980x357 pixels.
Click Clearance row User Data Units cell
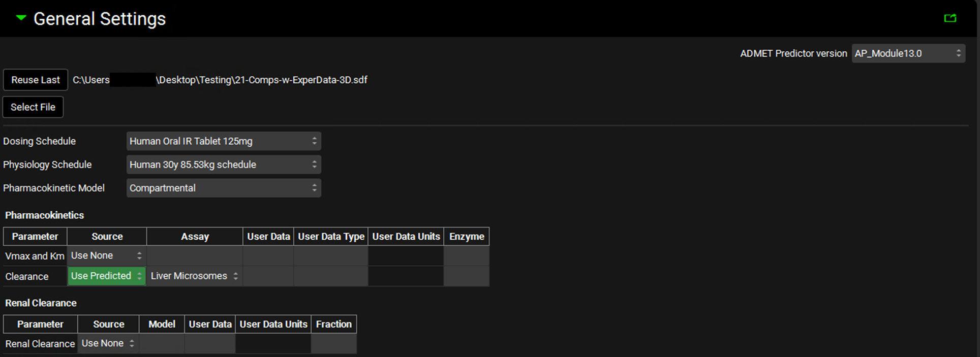click(x=406, y=276)
